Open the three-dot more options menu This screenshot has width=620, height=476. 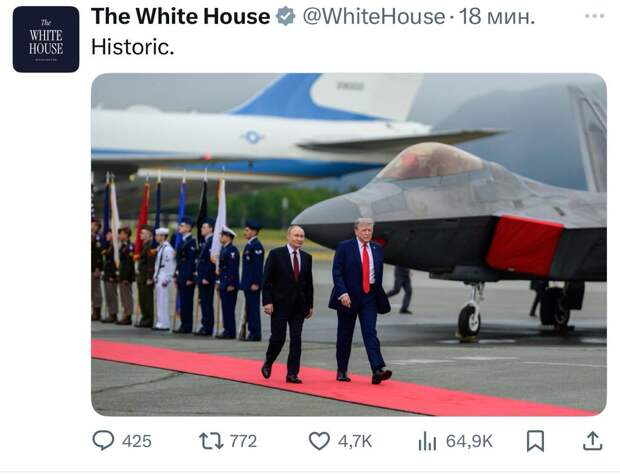pyautogui.click(x=595, y=16)
